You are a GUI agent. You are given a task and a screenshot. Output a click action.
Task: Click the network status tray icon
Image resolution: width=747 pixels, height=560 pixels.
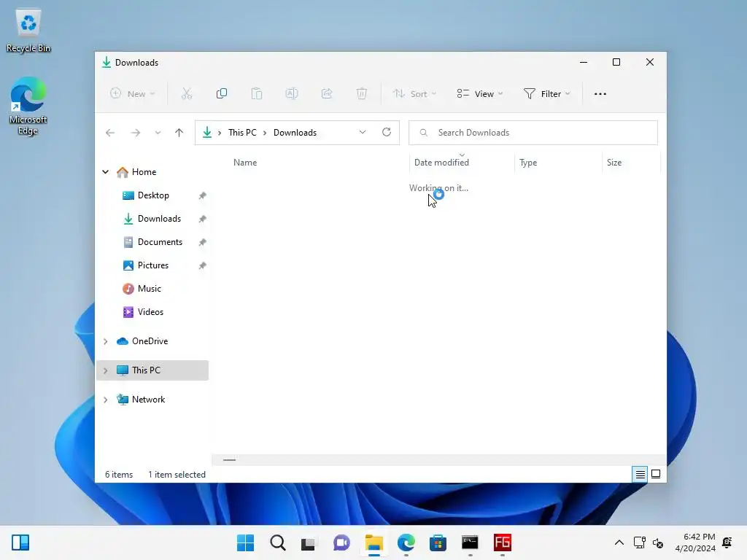639,542
